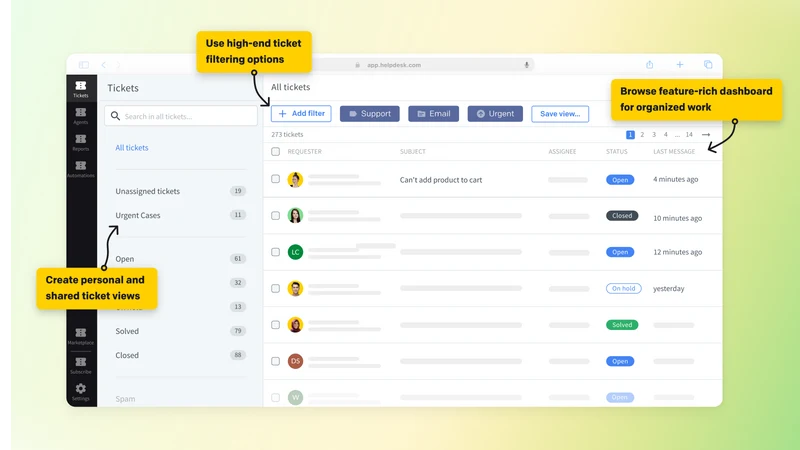Click the microphone icon in address bar

click(x=527, y=65)
